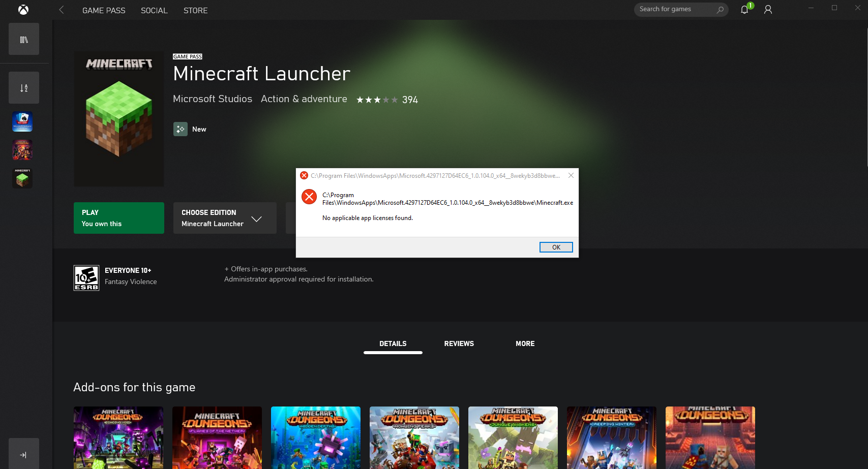Click the "No applicable app licenses found." message

pyautogui.click(x=368, y=218)
